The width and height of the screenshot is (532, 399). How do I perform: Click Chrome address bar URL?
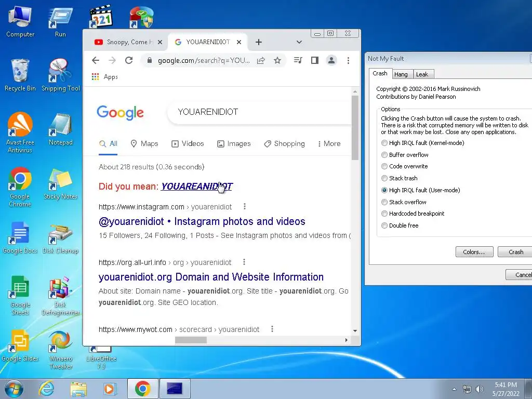(204, 60)
